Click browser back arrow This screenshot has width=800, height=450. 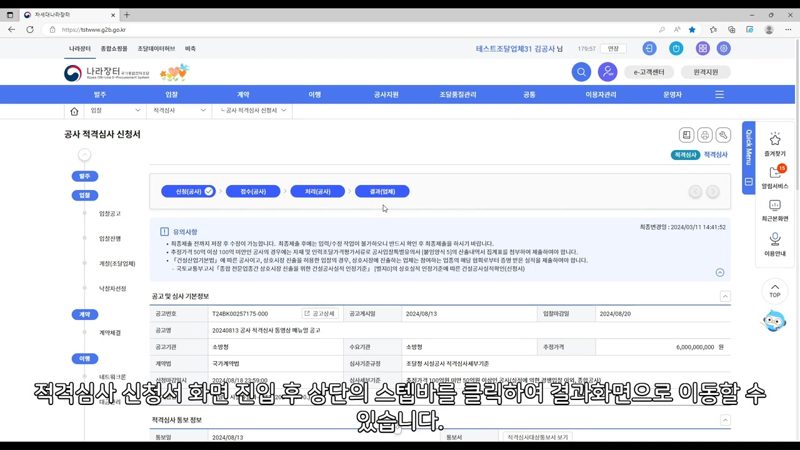tap(11, 30)
